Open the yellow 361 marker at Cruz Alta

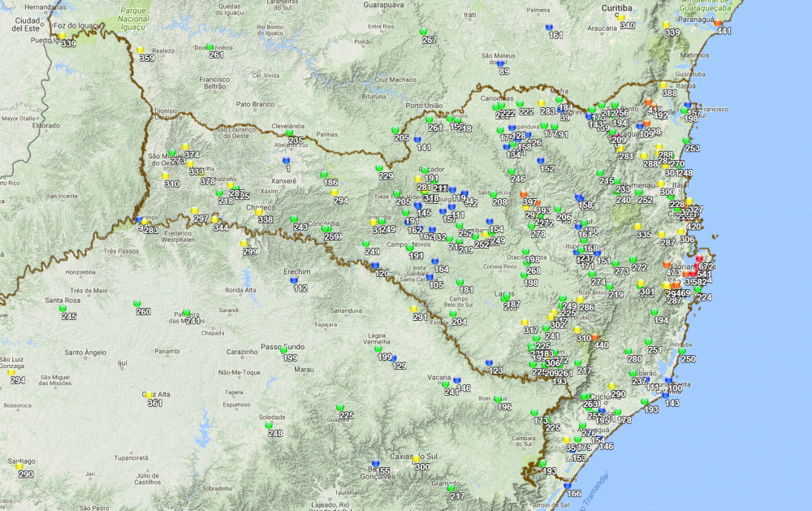tap(149, 396)
